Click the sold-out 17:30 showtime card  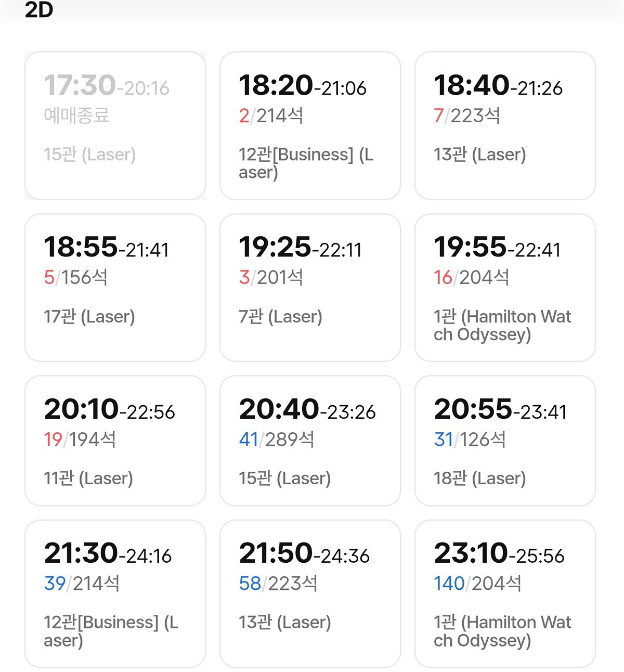pyautogui.click(x=115, y=125)
